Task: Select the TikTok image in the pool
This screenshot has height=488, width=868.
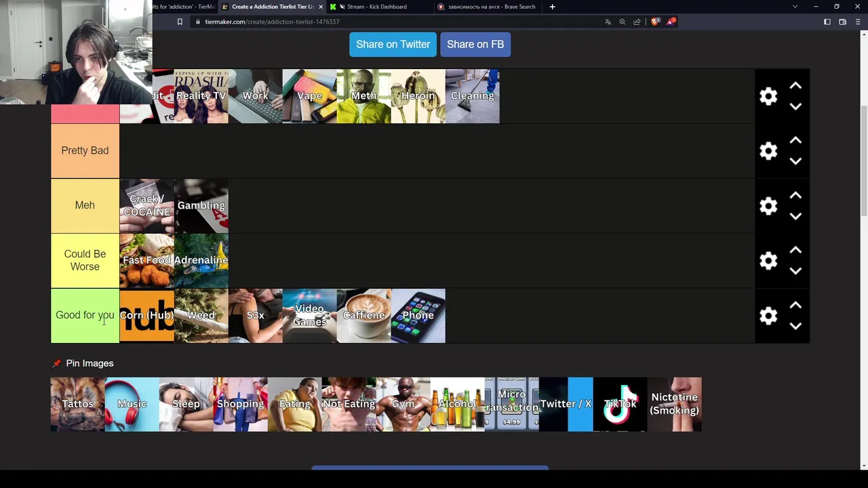Action: click(x=620, y=404)
